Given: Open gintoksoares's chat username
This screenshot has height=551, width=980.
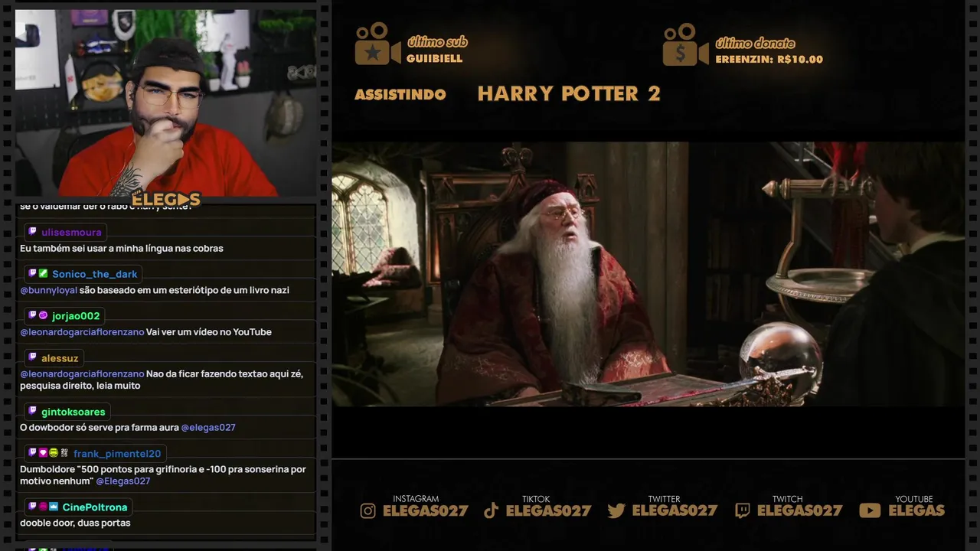Looking at the screenshot, I should click(73, 412).
